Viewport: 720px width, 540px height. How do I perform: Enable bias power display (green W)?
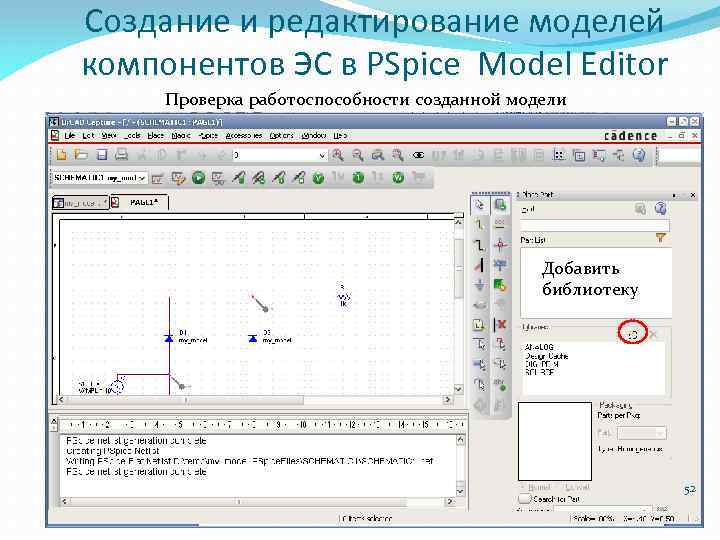[398, 178]
